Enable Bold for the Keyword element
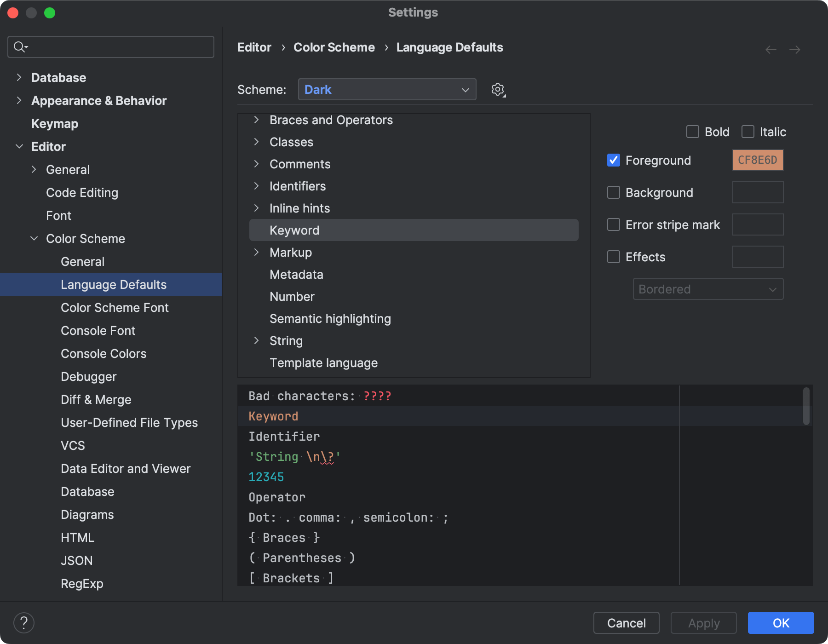 click(x=692, y=132)
